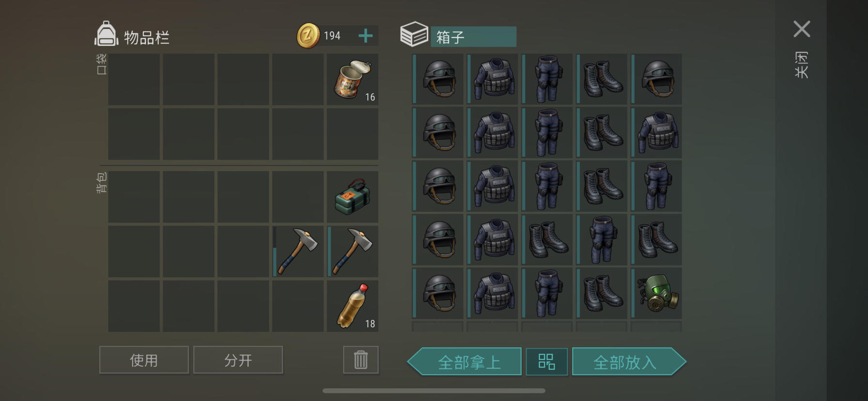Close the inventory with the X
The image size is (868, 401).
coord(802,29)
